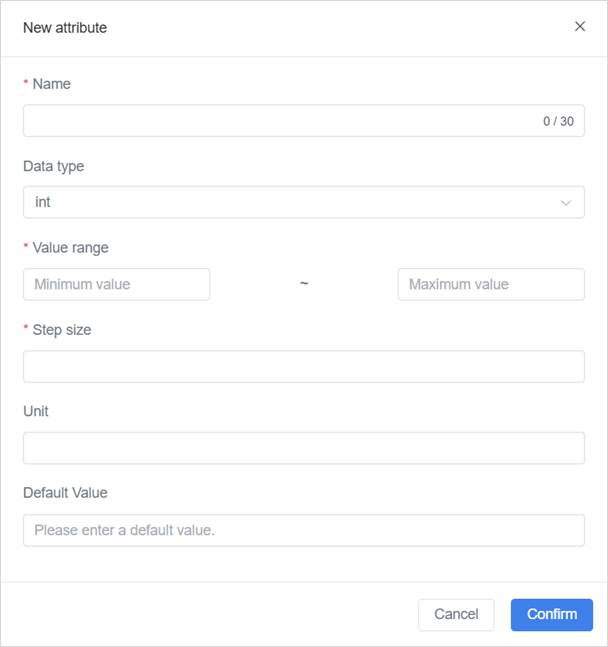Screen dimensions: 608x647
Task: Click the 0 / 30 character counter
Action: 558,121
